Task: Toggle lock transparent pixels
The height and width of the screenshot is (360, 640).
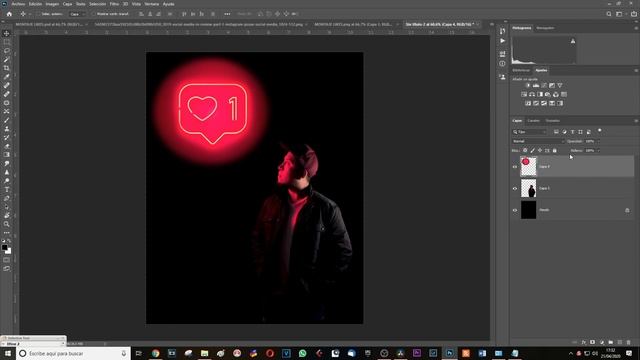Action: [525, 151]
